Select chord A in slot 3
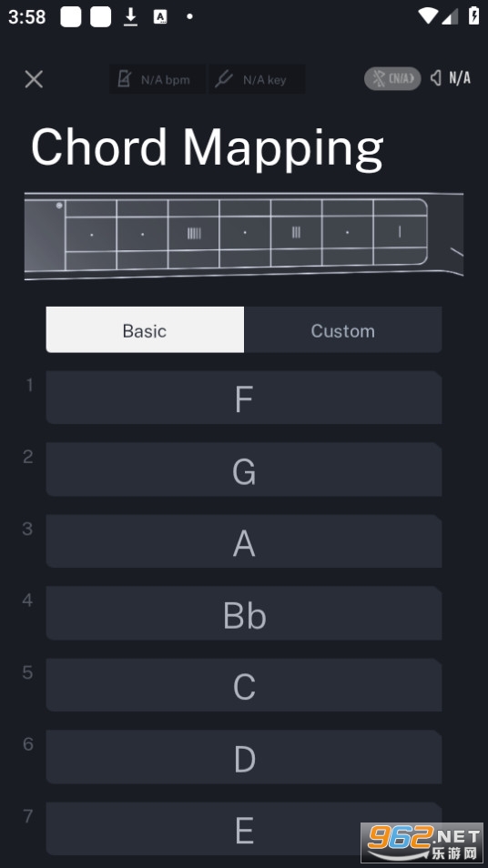The width and height of the screenshot is (488, 868). point(244,541)
